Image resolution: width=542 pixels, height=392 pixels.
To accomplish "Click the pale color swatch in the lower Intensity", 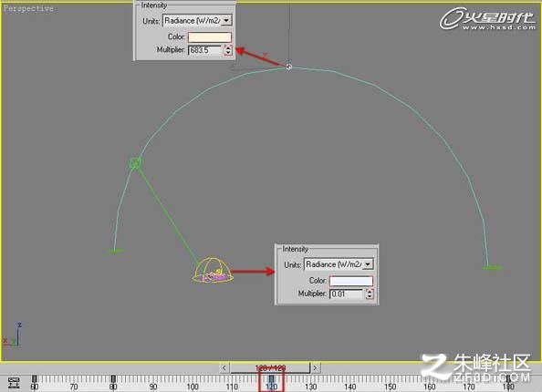I will 351,281.
